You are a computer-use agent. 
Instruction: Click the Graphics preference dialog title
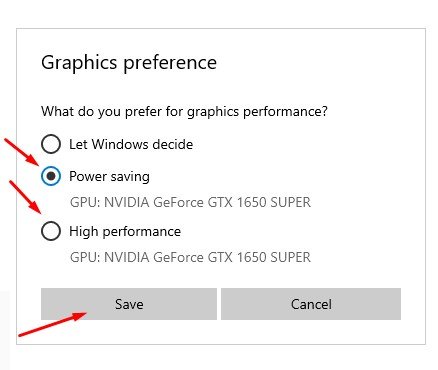[x=129, y=63]
